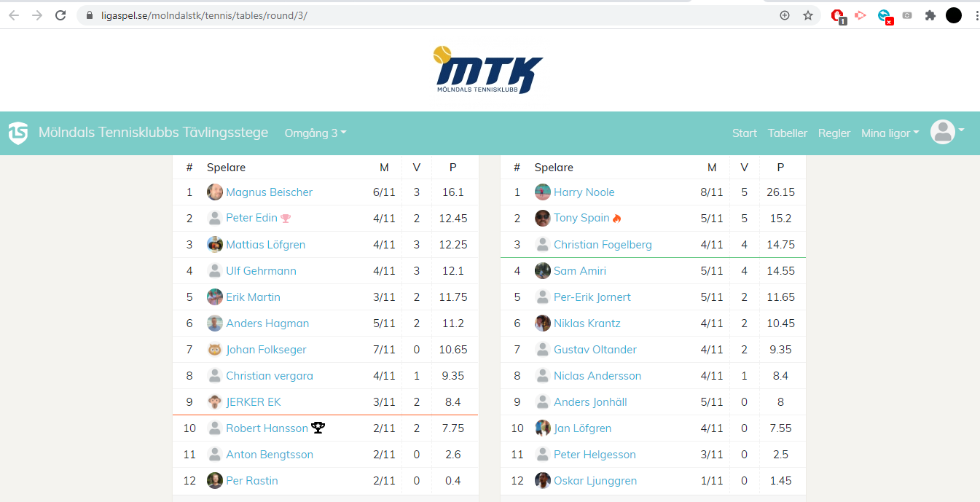Viewport: 980px width, 502px height.
Task: Click Harry Noole's profile avatar
Action: click(x=542, y=192)
